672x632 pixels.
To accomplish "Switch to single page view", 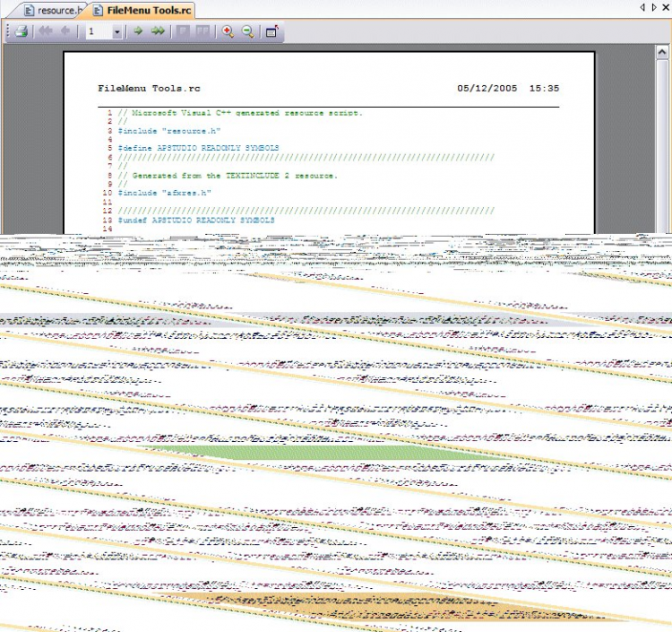I will (183, 30).
